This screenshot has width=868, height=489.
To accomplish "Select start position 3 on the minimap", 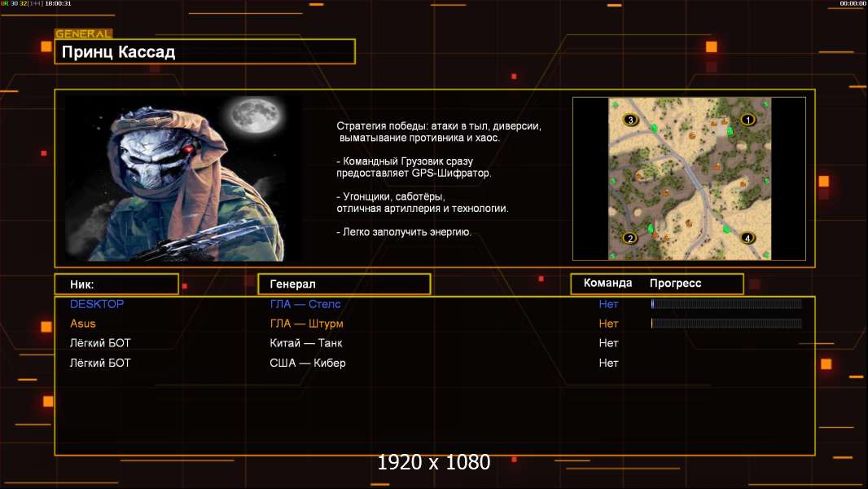I will (630, 120).
